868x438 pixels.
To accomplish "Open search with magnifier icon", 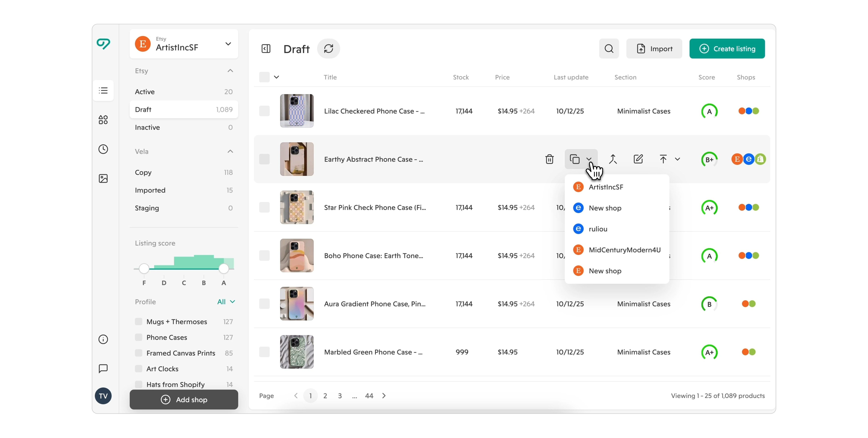I will pos(609,49).
